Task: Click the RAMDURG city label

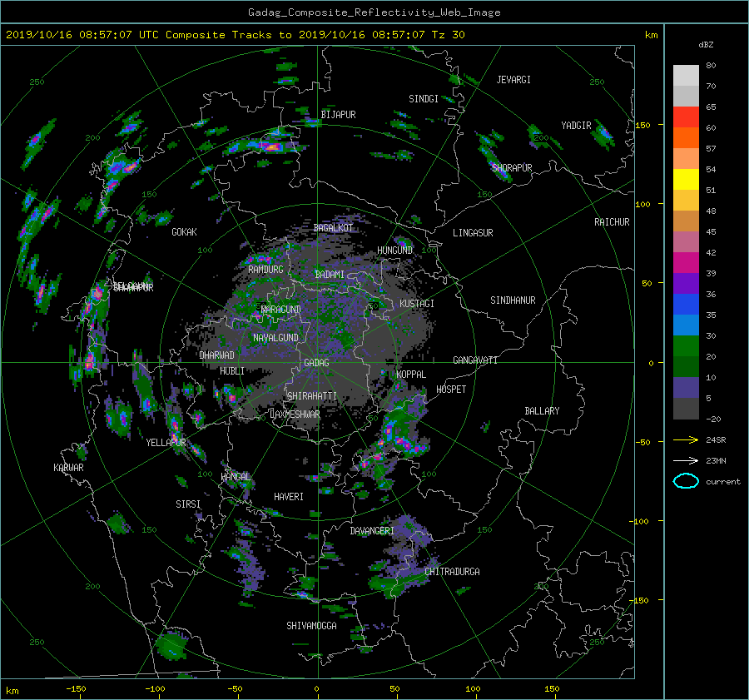Action: coord(265,270)
